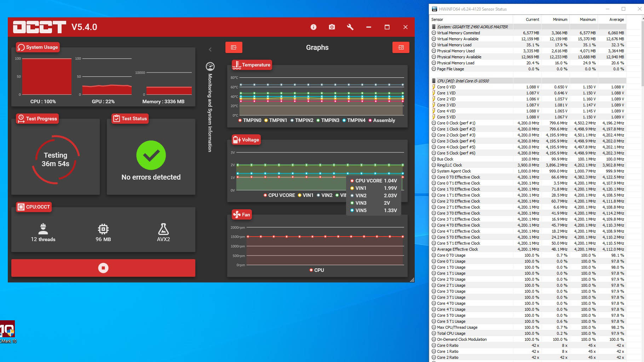
Task: Open OCCT settings wrench icon
Action: (350, 27)
